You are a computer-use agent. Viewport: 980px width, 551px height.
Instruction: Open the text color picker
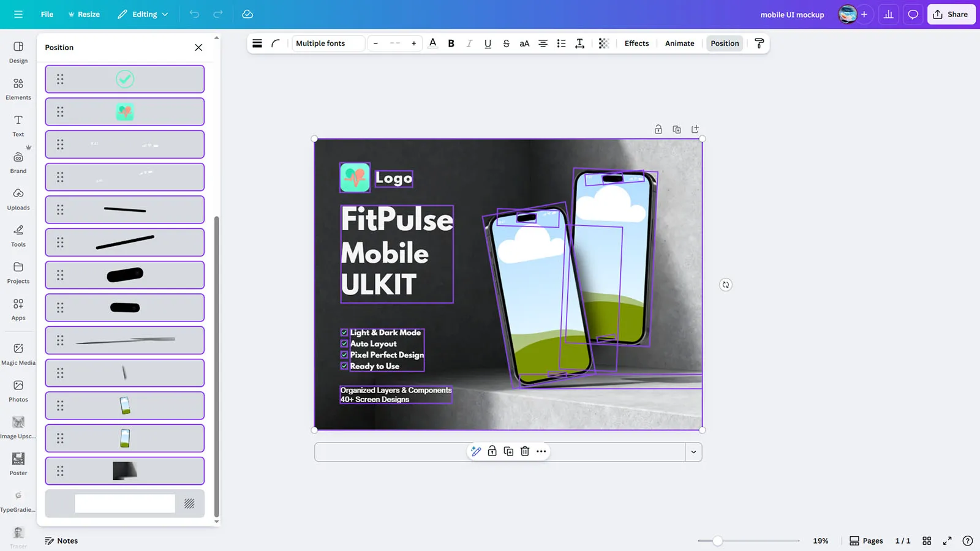tap(433, 43)
